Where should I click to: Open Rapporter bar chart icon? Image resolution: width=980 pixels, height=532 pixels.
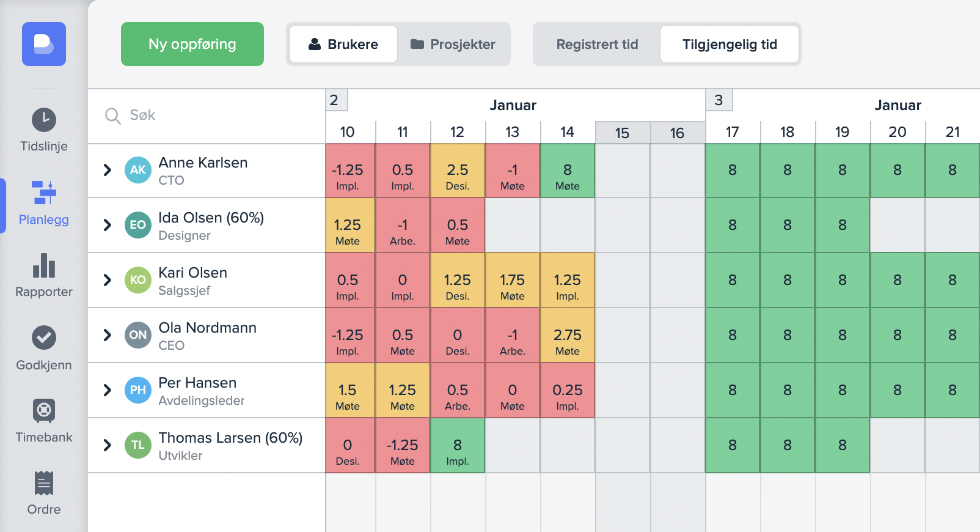pos(44,265)
